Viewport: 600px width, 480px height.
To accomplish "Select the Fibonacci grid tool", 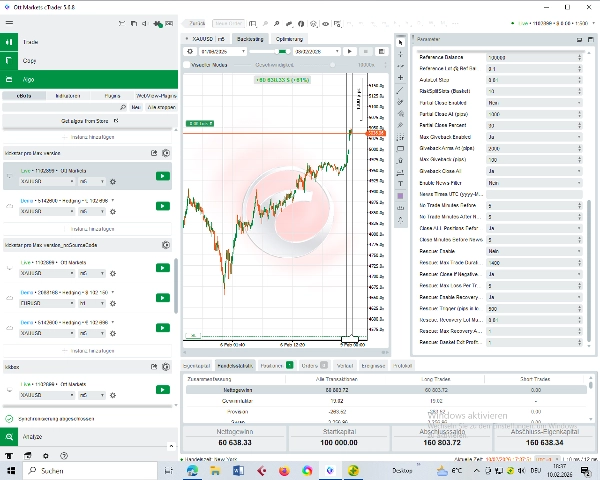I will pyautogui.click(x=400, y=137).
